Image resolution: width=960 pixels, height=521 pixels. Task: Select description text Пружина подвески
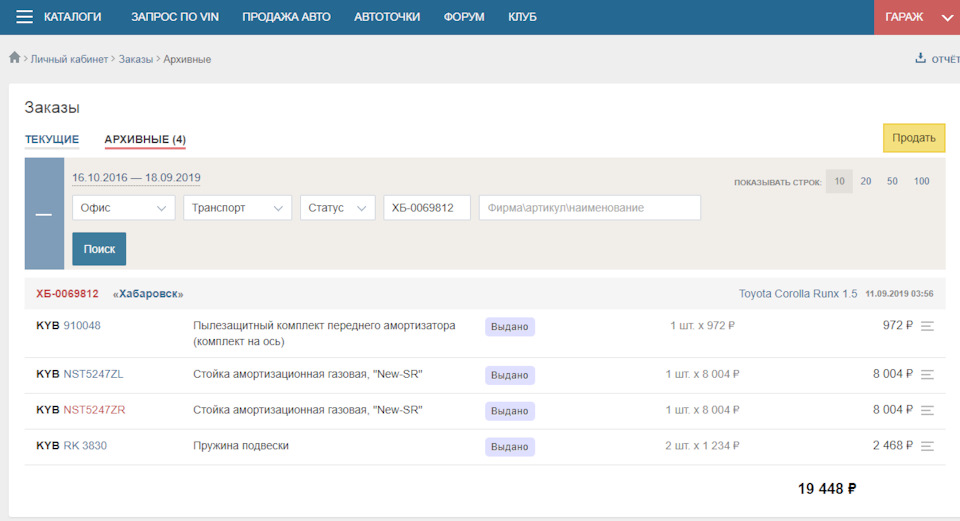tap(241, 446)
